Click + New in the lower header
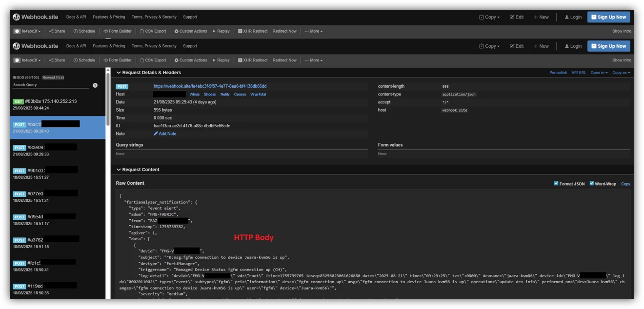Viewport: 644px width, 309px height. pos(541,46)
